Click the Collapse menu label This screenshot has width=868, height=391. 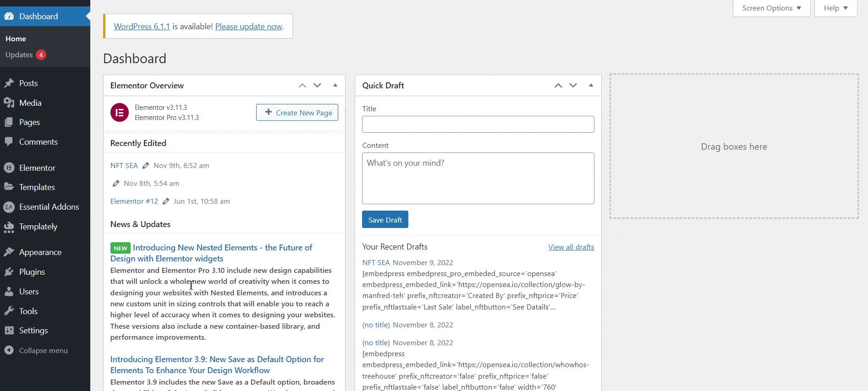click(x=44, y=350)
